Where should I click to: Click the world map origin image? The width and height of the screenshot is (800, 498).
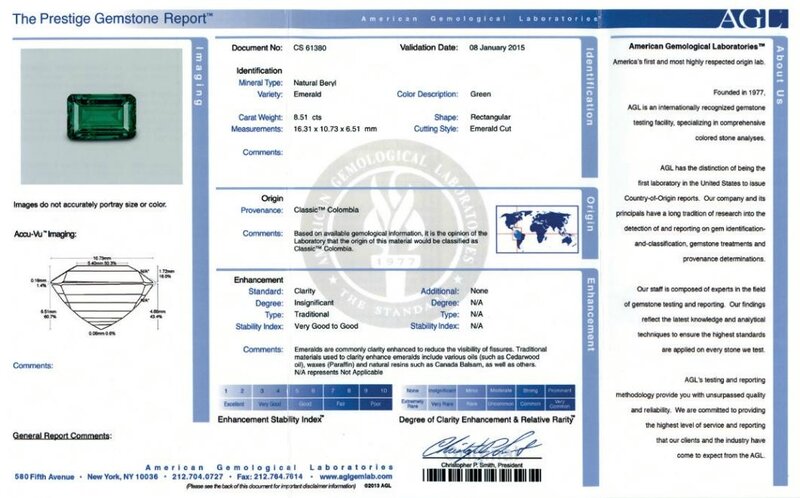click(538, 229)
